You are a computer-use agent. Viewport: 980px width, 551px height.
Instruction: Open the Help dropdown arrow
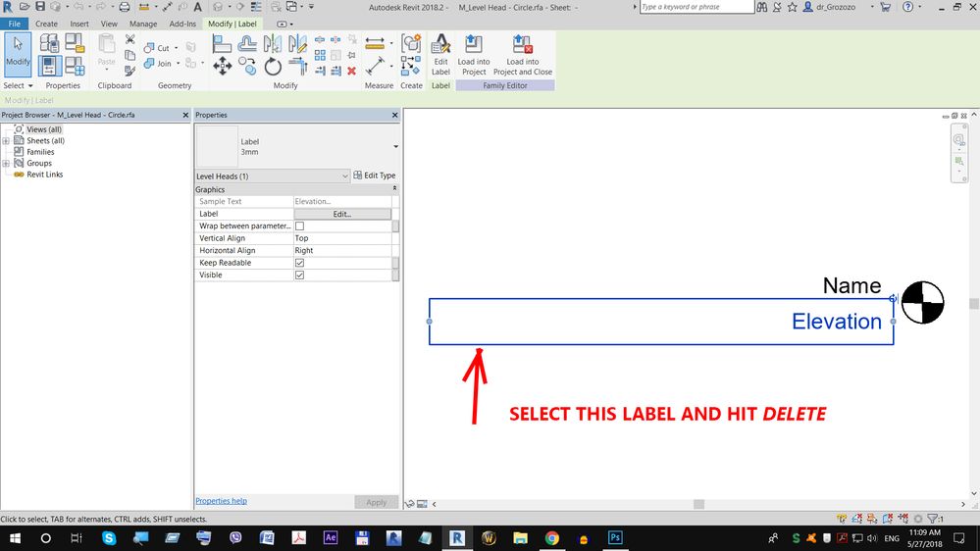click(920, 7)
